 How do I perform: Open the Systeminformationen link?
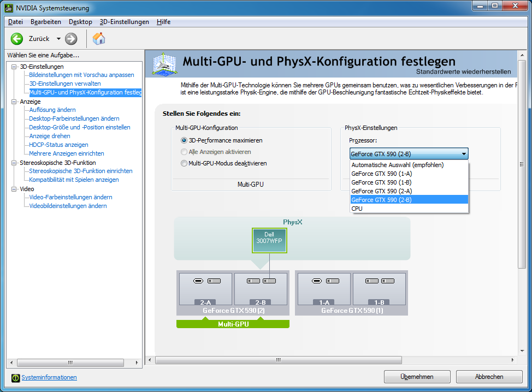[x=49, y=377]
